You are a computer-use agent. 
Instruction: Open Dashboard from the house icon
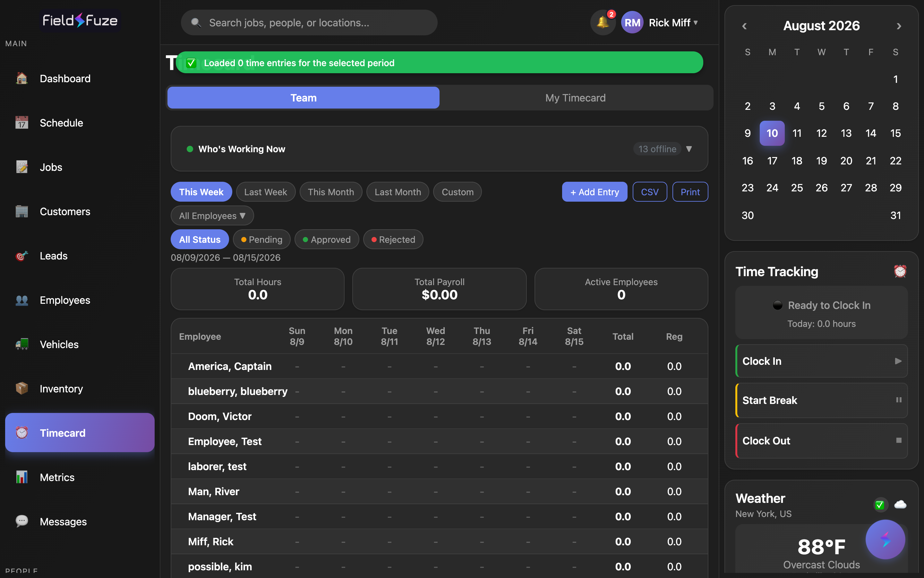[22, 78]
